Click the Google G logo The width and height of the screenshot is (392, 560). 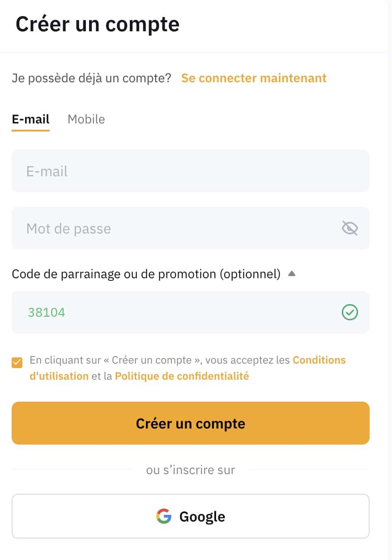point(164,516)
